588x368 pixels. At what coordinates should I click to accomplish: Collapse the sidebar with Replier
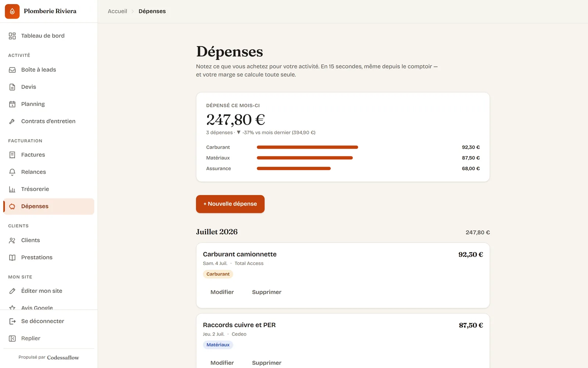tap(49, 339)
